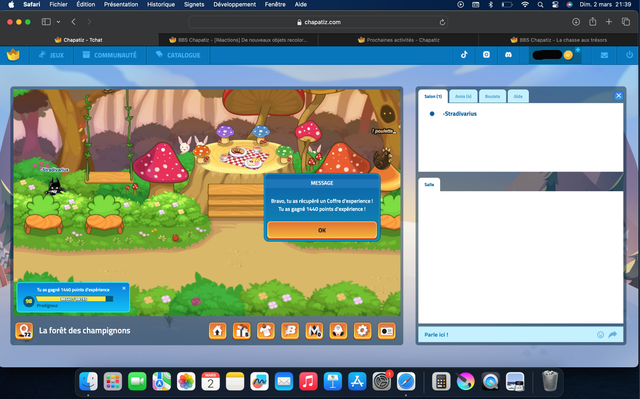Open Calculator from the Dock
Image resolution: width=640 pixels, height=399 pixels.
441,382
